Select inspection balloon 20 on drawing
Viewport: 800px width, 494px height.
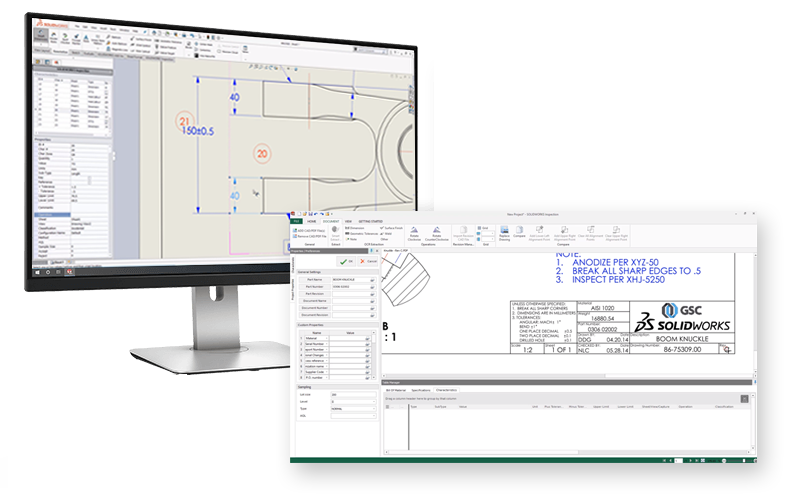262,153
